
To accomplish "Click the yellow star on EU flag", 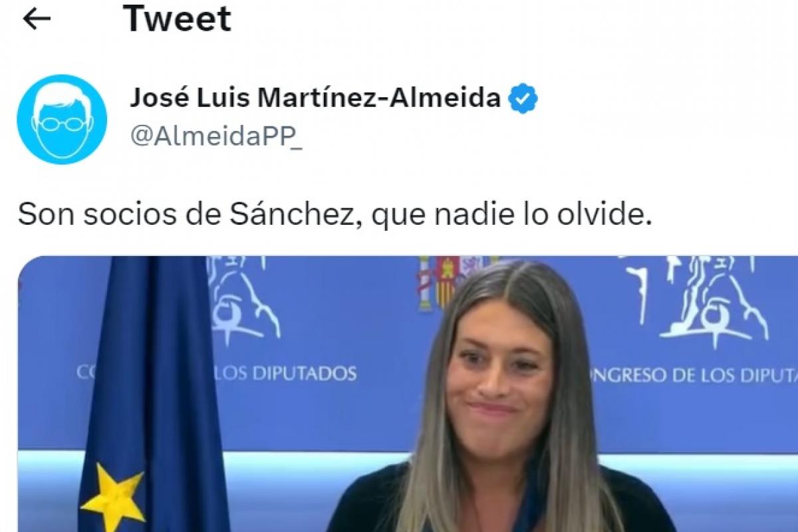I will point(113,495).
